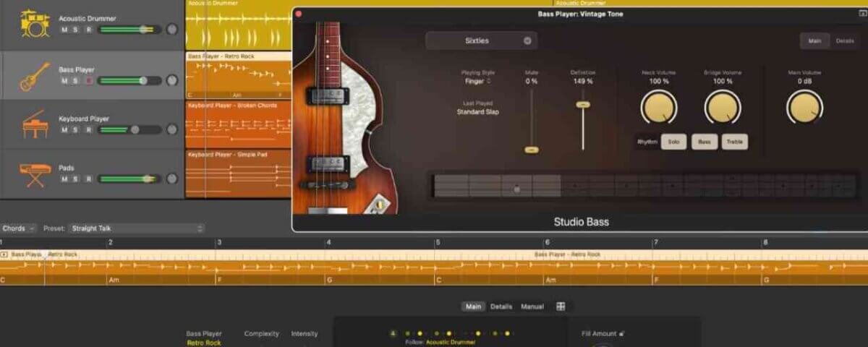Record-enable the Acoustic Drummer track

point(88,30)
